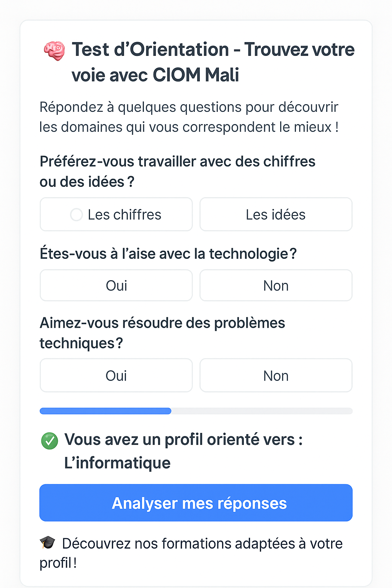Viewport: 392px width, 588px height.
Task: Choose the "Les idées" answer option
Action: point(276,214)
